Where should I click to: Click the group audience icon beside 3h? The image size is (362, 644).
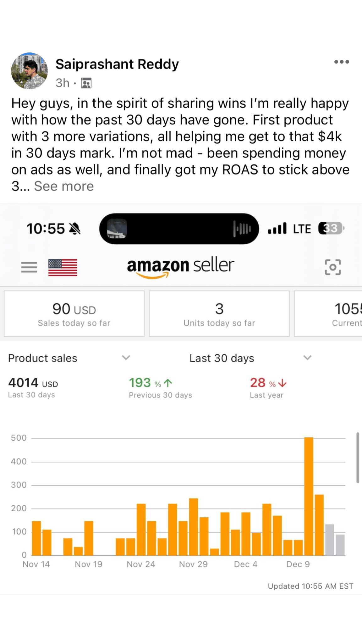tap(86, 83)
